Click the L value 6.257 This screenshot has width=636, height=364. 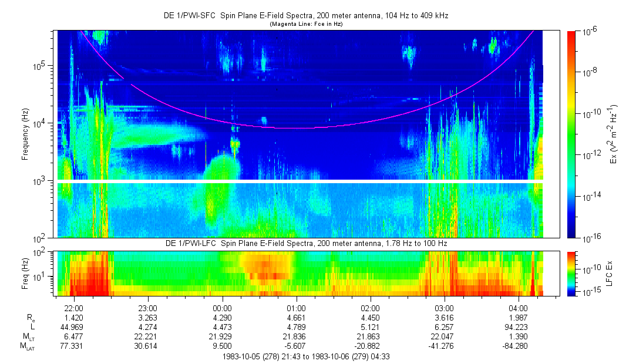coord(444,327)
